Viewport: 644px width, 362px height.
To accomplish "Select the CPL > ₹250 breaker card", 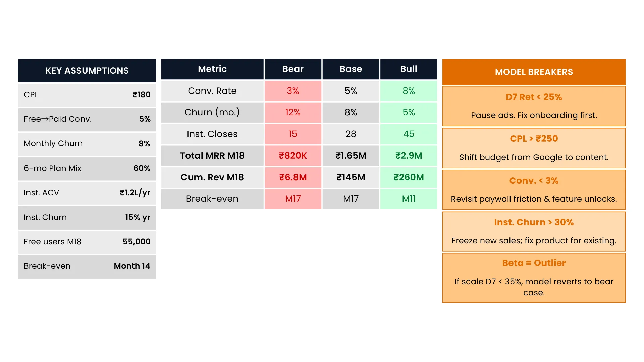I will coord(534,148).
